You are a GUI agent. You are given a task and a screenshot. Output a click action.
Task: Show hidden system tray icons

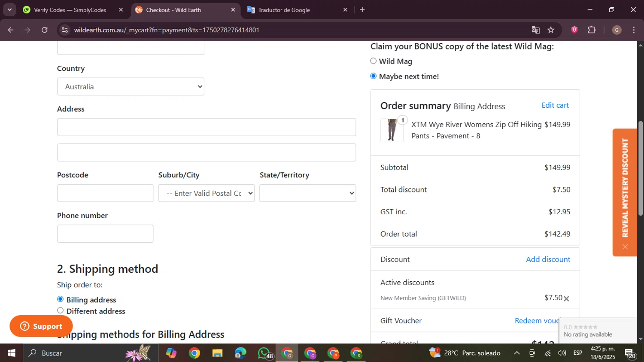point(517,353)
